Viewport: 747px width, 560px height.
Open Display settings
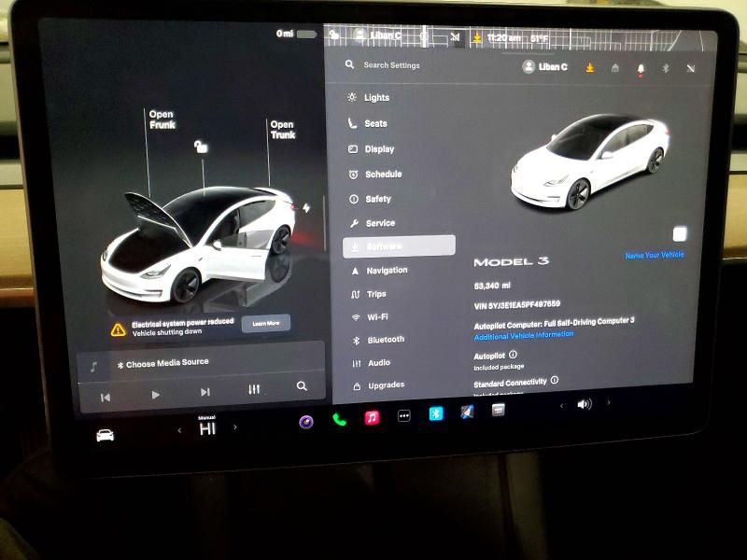coord(351,148)
